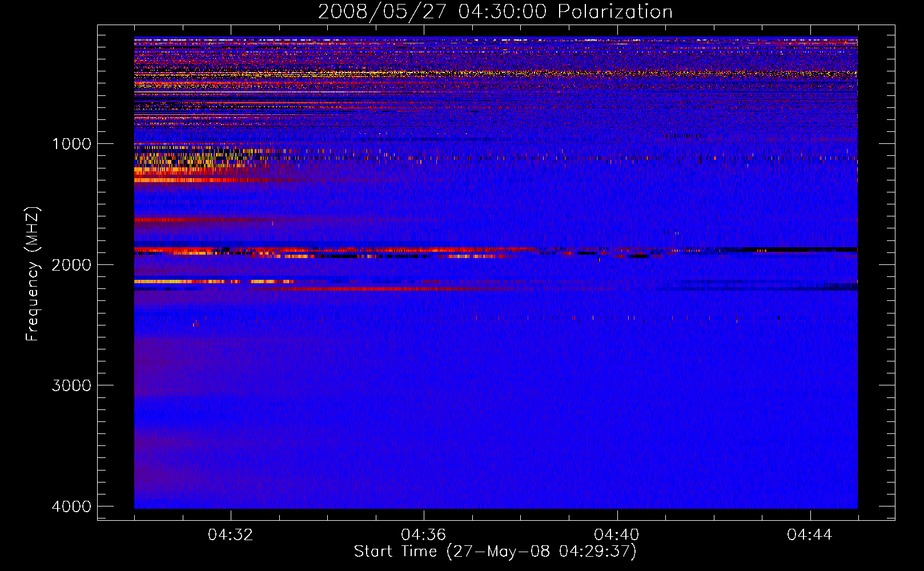
Task: Click the 3000 frequency tick label
Action: coord(71,385)
